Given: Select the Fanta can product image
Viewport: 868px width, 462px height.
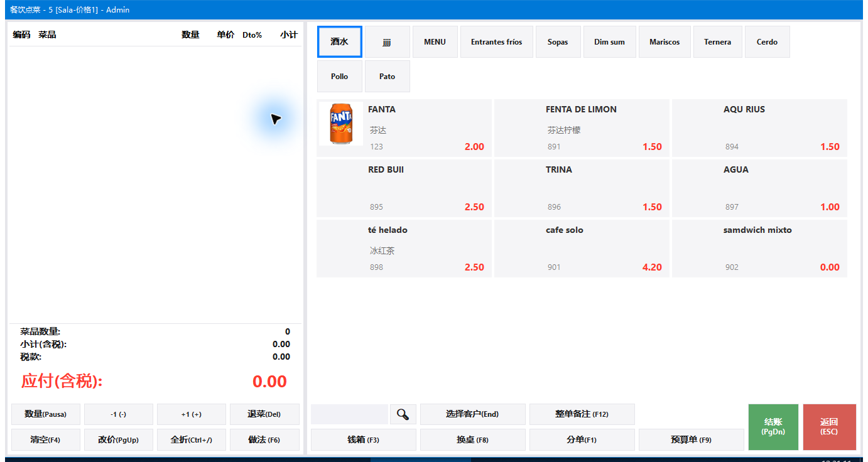Looking at the screenshot, I should point(341,124).
